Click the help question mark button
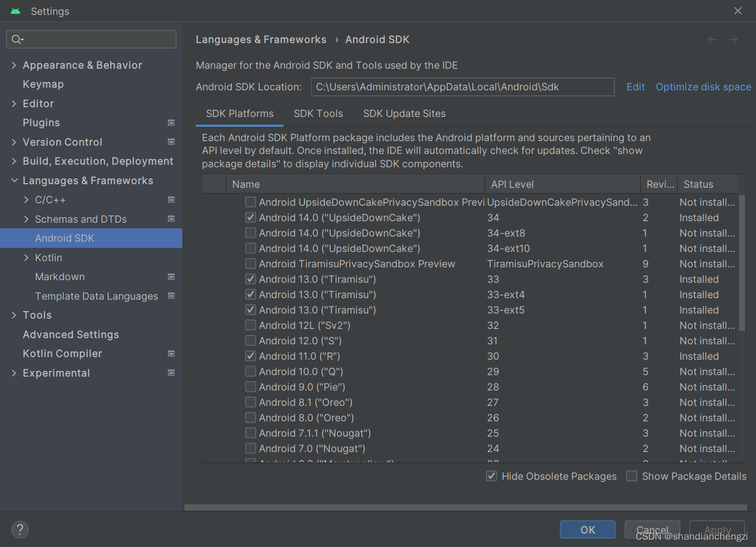The height and width of the screenshot is (547, 756). pos(20,530)
